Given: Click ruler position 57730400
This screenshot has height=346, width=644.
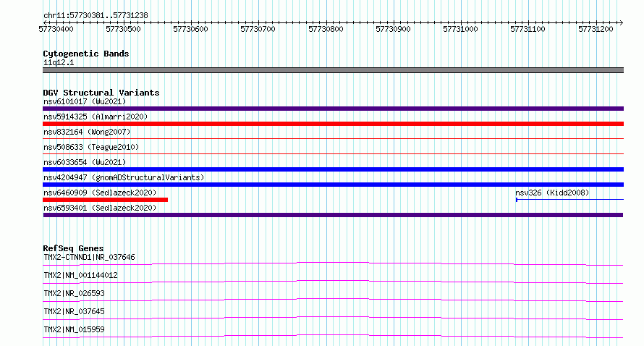Looking at the screenshot, I should [x=56, y=29].
